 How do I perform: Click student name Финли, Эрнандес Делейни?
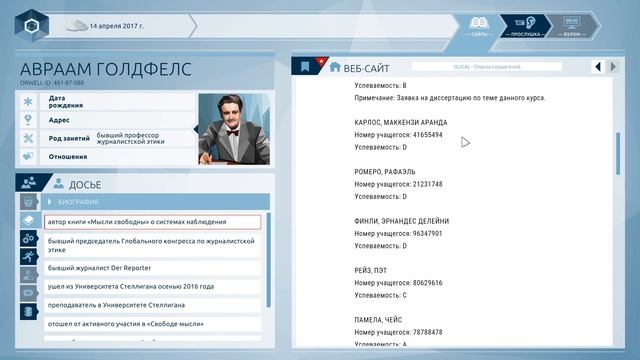tap(402, 221)
